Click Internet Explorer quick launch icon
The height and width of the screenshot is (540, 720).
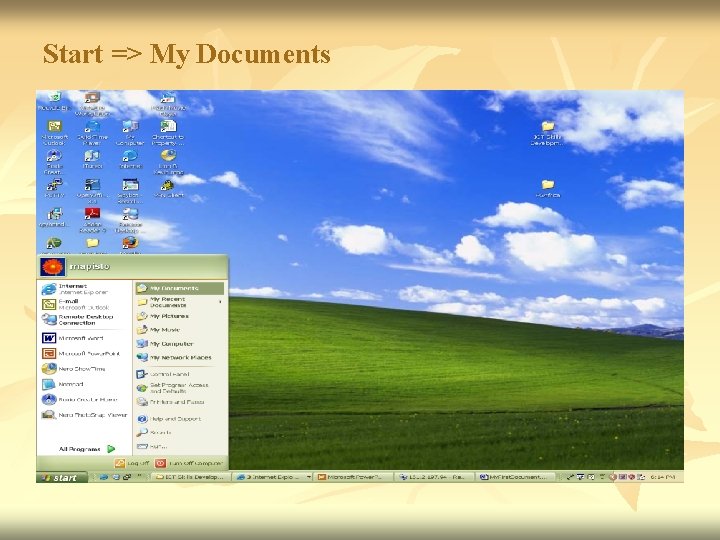[x=104, y=478]
